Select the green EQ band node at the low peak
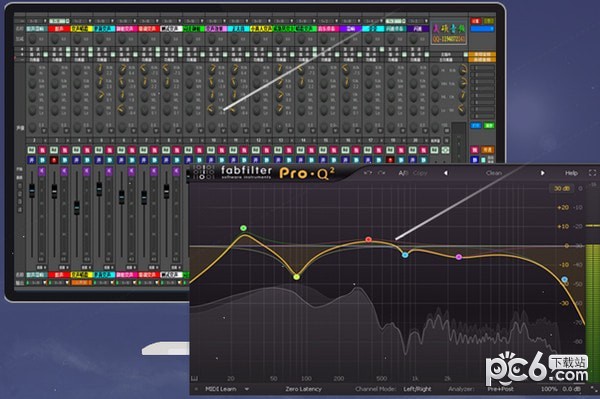The width and height of the screenshot is (600, 399). pyautogui.click(x=243, y=228)
